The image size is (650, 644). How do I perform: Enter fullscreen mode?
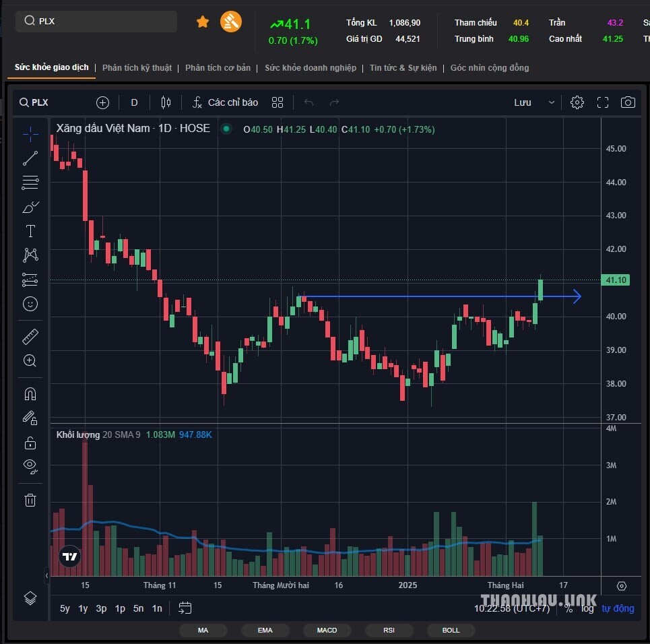[603, 102]
